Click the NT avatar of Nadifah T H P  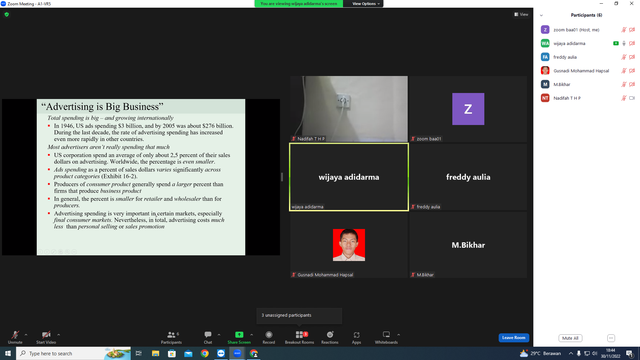[545, 98]
